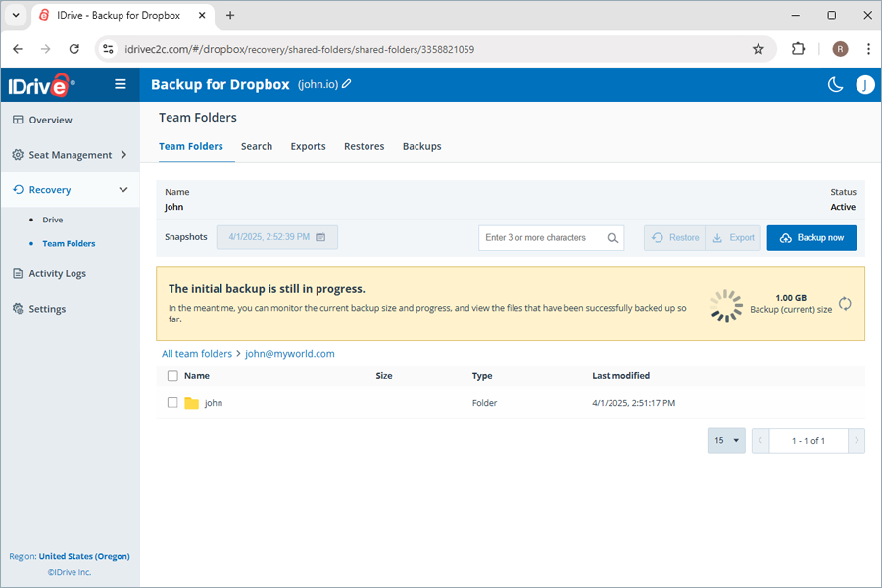Open the john@myworld.com breadcrumb link

[x=288, y=353]
